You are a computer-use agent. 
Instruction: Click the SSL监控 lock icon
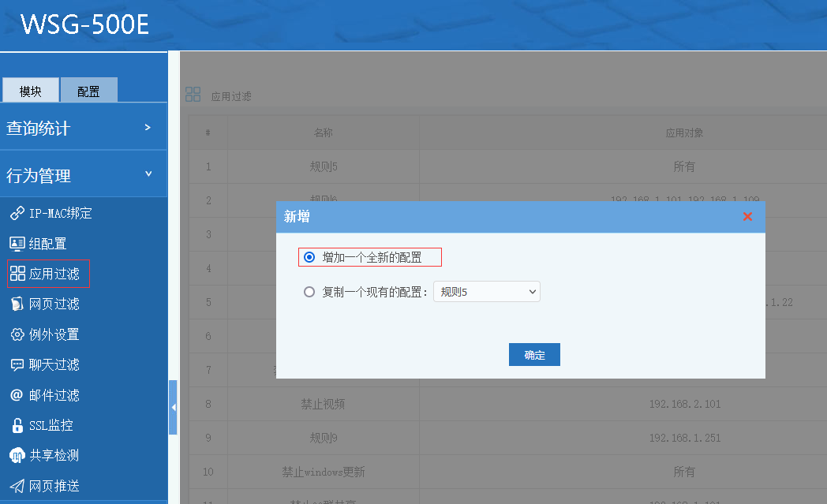[x=17, y=426]
